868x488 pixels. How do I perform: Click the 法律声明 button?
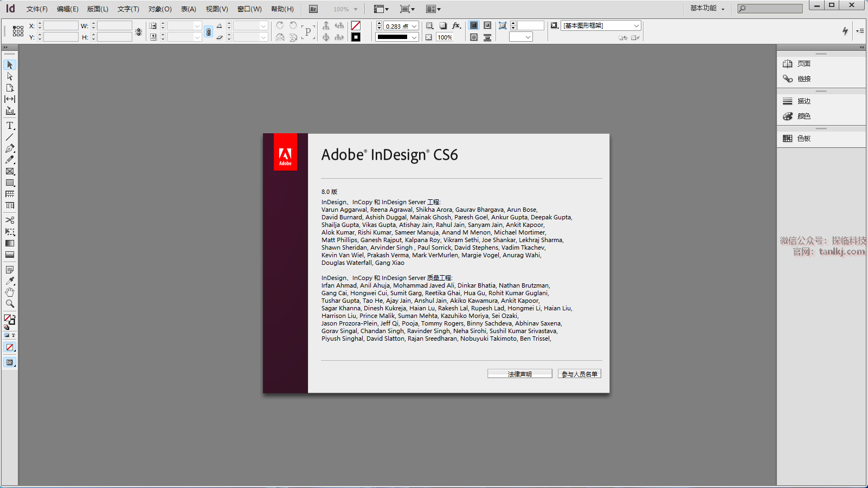[x=519, y=374]
